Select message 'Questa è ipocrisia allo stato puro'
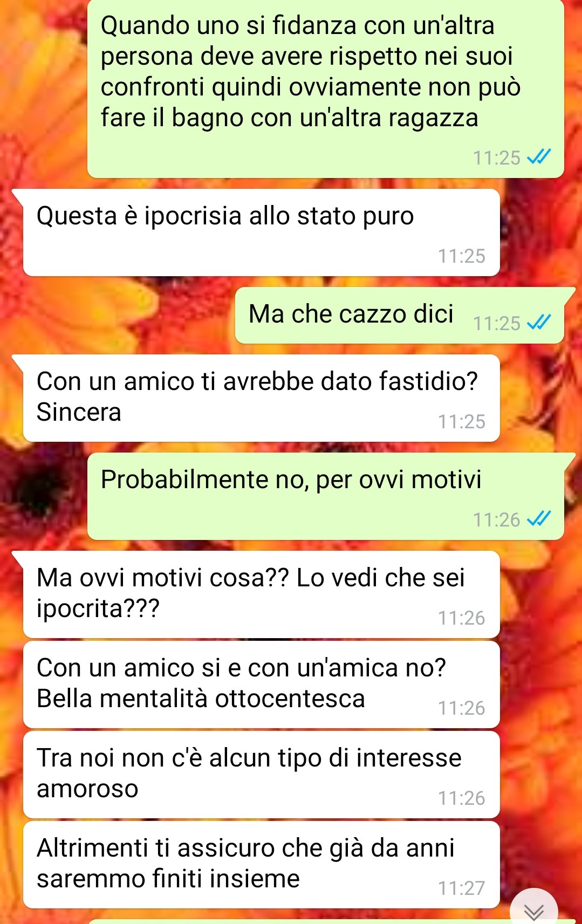582x924 pixels. coord(261,232)
